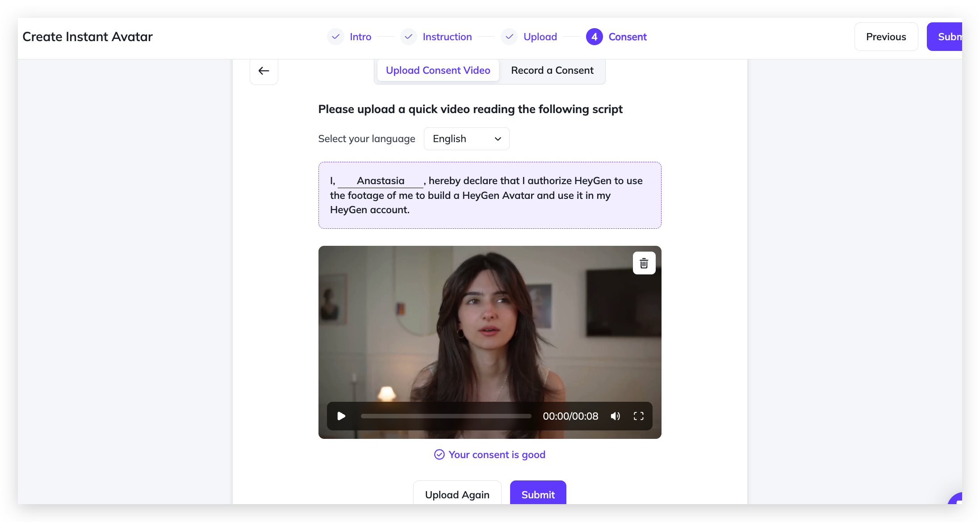980x522 pixels.
Task: Click the Previous button
Action: click(886, 37)
